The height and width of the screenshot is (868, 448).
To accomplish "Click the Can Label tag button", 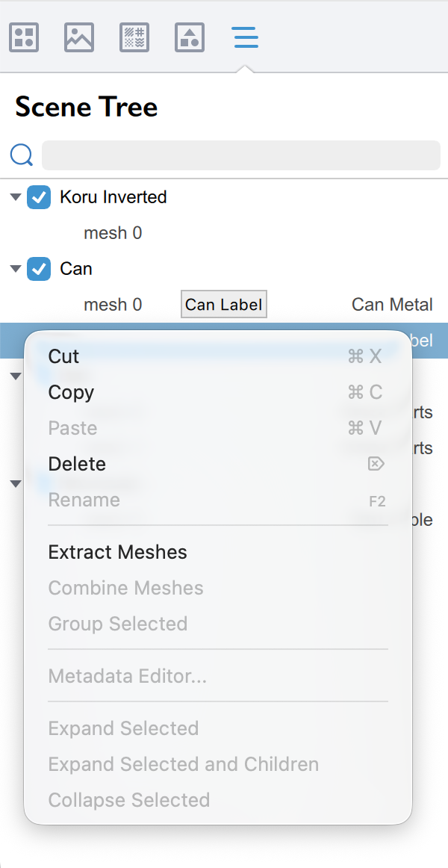I will 224,304.
